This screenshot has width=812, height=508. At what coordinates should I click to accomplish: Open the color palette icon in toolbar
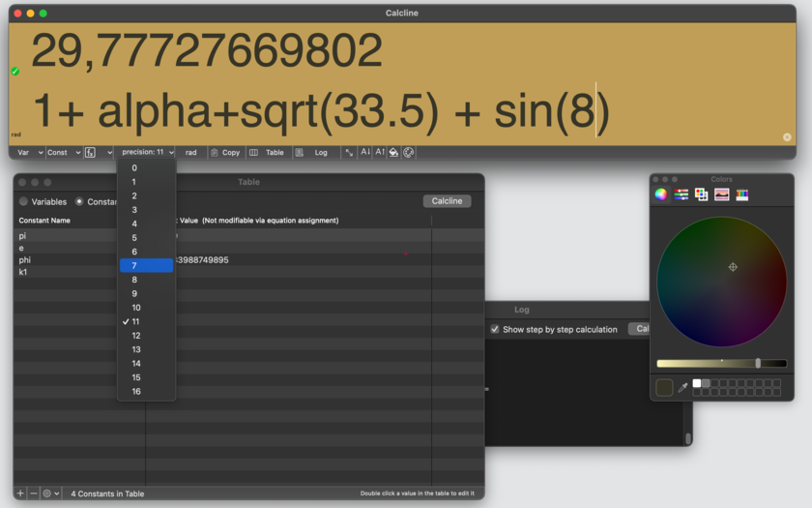tap(409, 153)
